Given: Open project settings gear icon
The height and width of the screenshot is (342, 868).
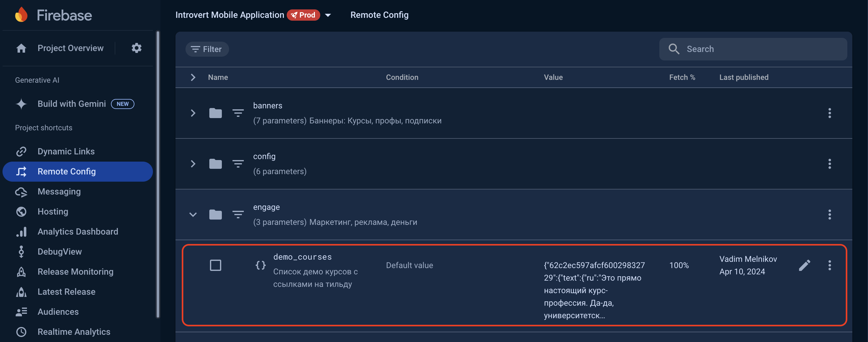Looking at the screenshot, I should tap(137, 48).
